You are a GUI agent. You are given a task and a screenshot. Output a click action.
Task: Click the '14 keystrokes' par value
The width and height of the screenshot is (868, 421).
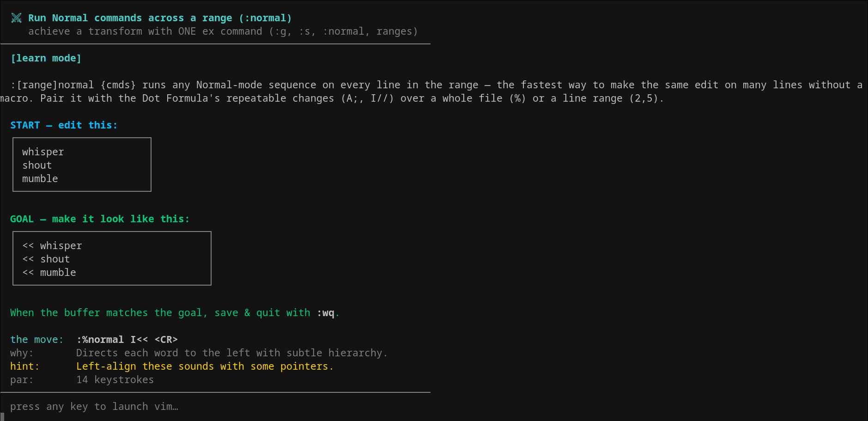pyautogui.click(x=115, y=380)
